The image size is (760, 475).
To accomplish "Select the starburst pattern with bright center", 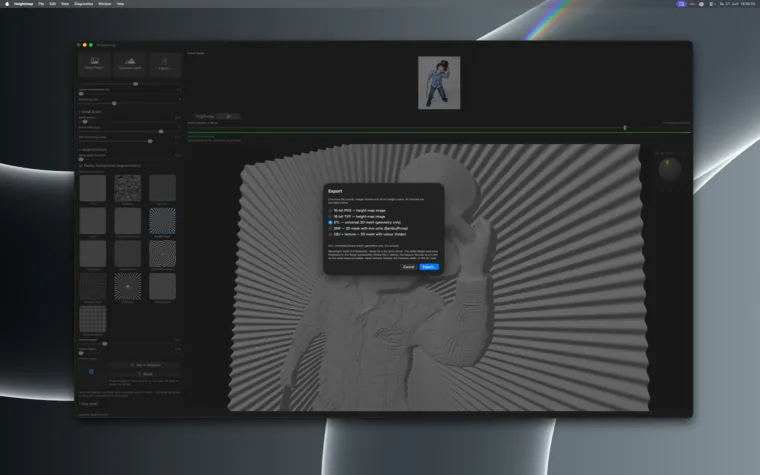I will pyautogui.click(x=127, y=286).
